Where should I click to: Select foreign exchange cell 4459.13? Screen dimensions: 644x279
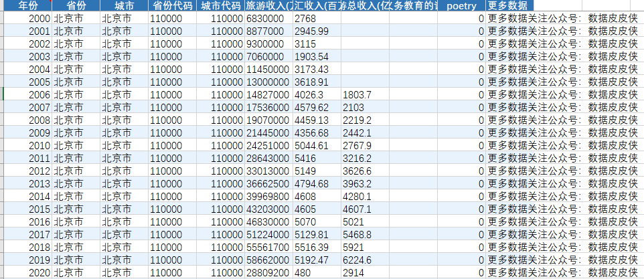[317, 120]
